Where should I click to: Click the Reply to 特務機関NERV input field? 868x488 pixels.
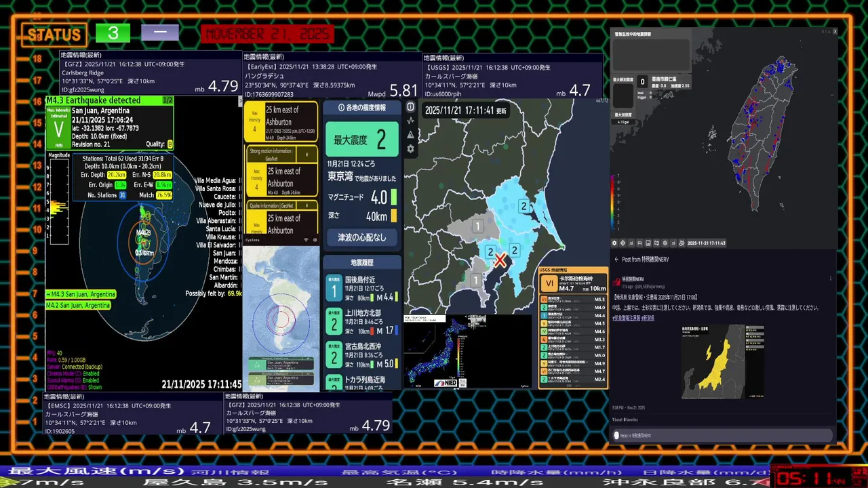[723, 435]
